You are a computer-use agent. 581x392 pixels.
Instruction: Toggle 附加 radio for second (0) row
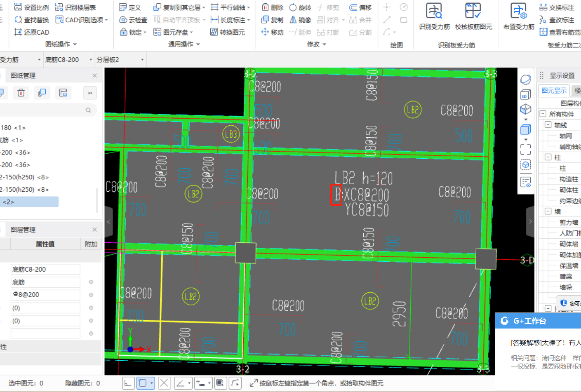click(91, 321)
